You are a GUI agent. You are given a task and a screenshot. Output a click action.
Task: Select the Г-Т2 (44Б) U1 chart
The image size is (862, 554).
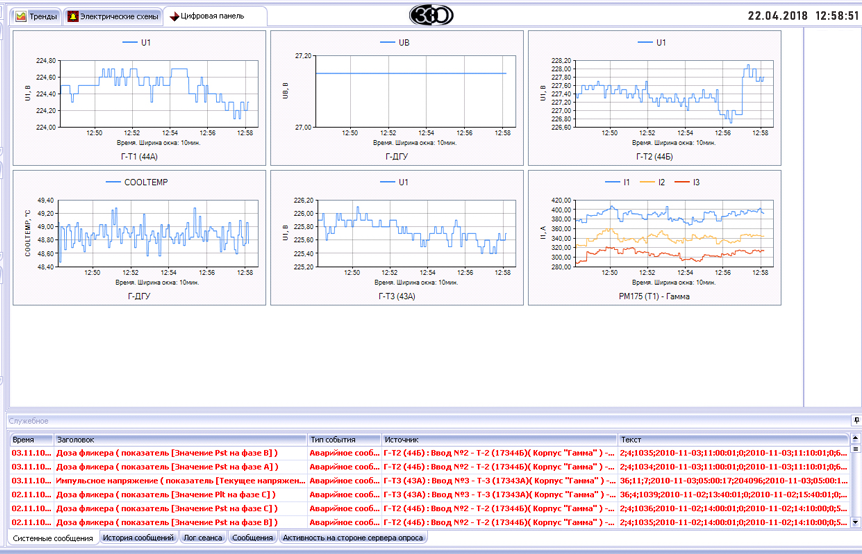click(655, 98)
